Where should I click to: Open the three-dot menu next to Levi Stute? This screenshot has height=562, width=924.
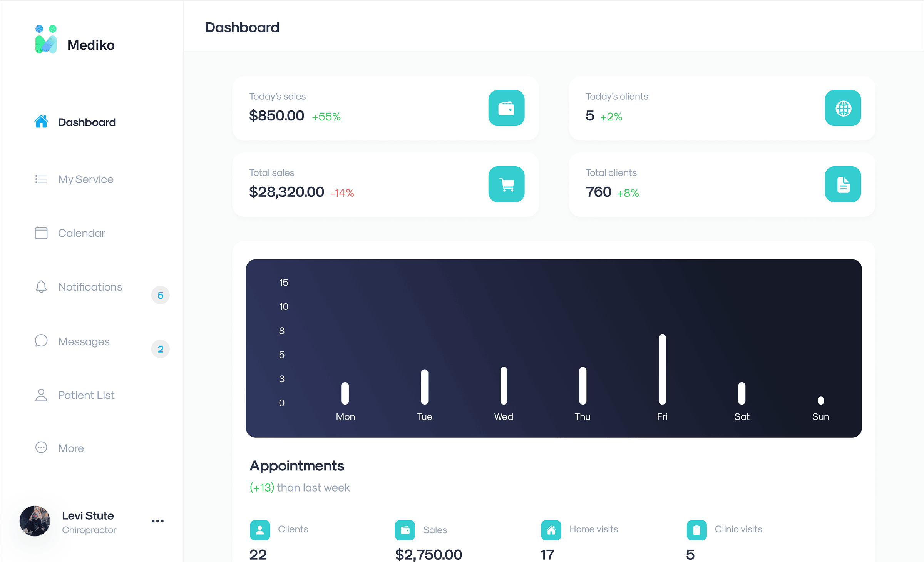[x=157, y=521]
